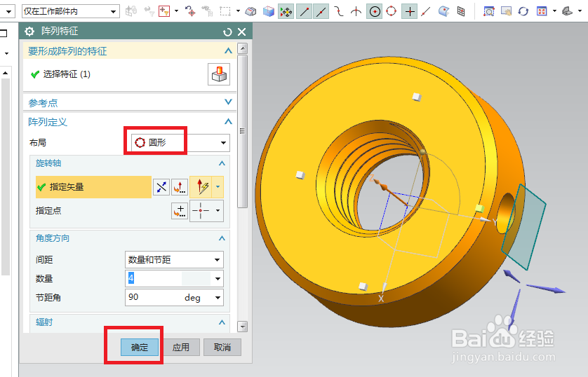Expand the 参考点 section
This screenshot has height=377, width=588.
(x=228, y=102)
